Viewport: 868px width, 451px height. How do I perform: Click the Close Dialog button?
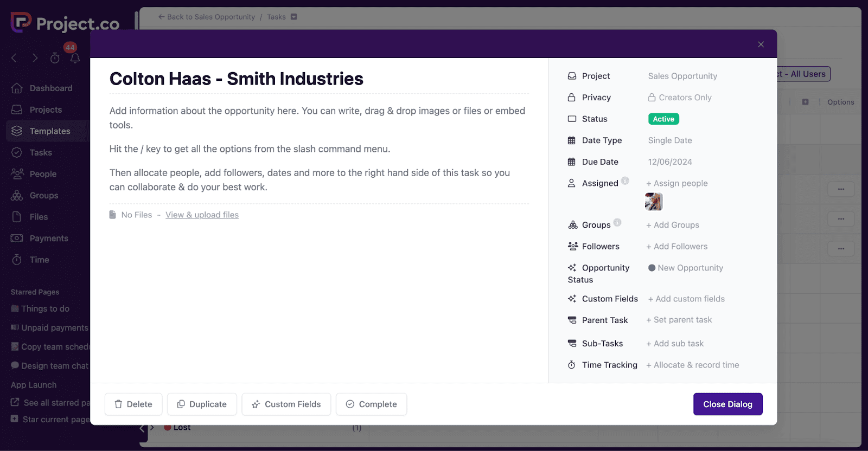(727, 404)
